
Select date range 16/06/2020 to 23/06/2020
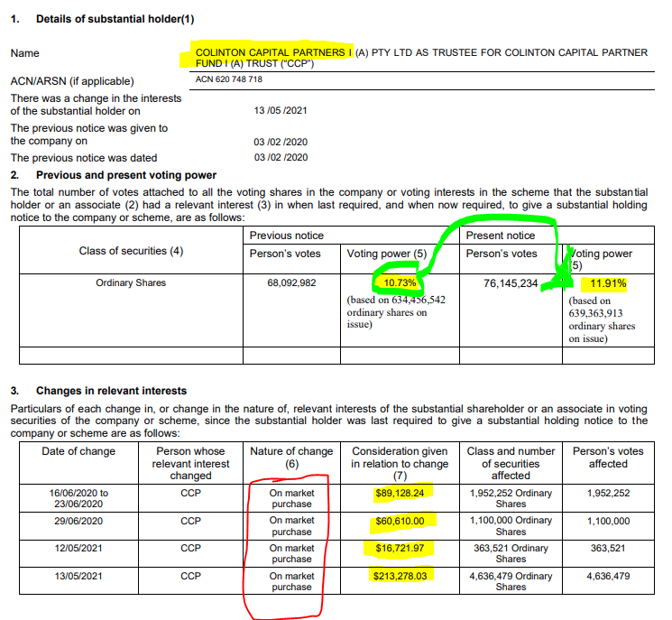pos(78,498)
